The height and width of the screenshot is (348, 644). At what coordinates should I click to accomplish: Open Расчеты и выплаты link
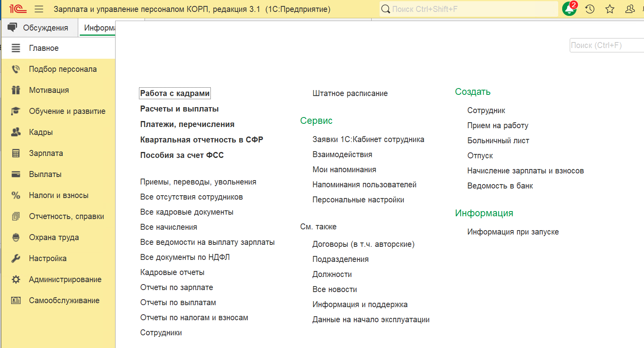179,109
